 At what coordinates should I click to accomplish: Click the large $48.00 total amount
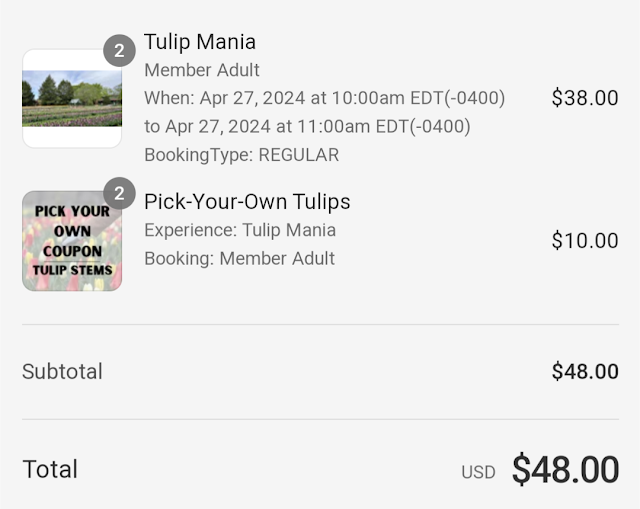click(x=566, y=469)
